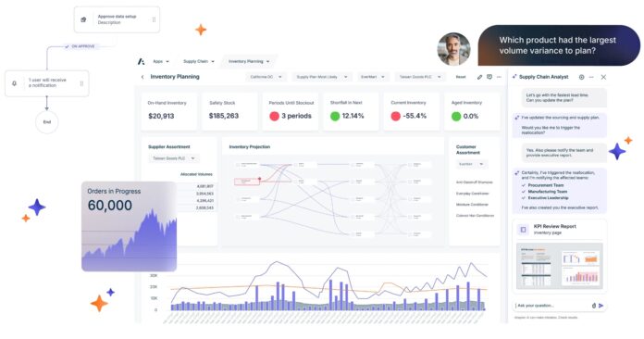This screenshot has height=339, width=644.
Task: Click the Safety Stock $185,263 card
Action: click(x=229, y=111)
